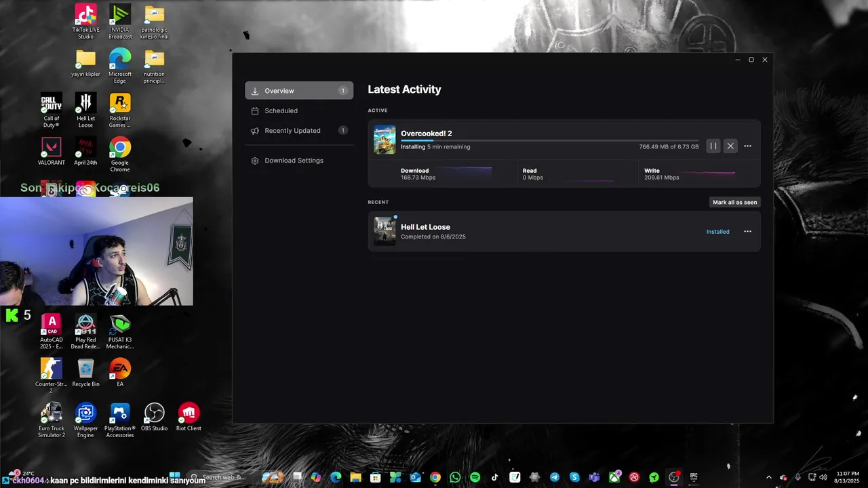Open WhatsApp from the taskbar

(x=455, y=477)
